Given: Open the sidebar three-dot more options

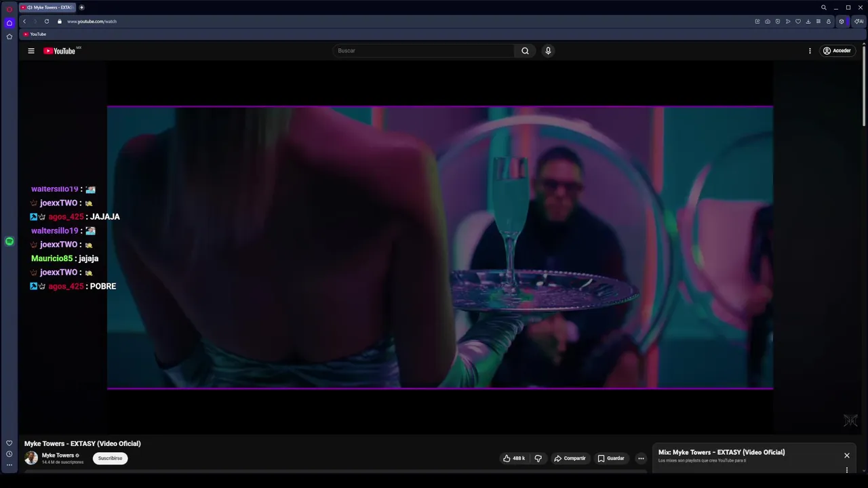Looking at the screenshot, I should tap(9, 465).
